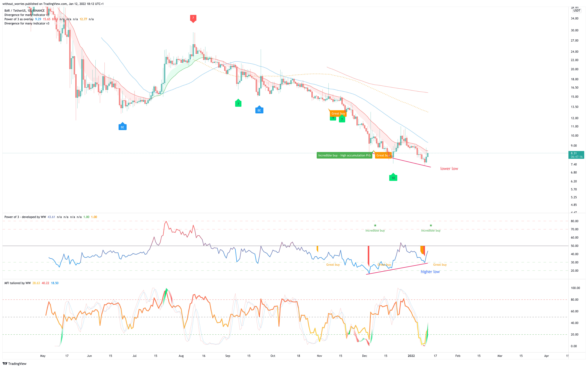Select the 'MFI tailored by WW' indicator legend

click(18, 283)
